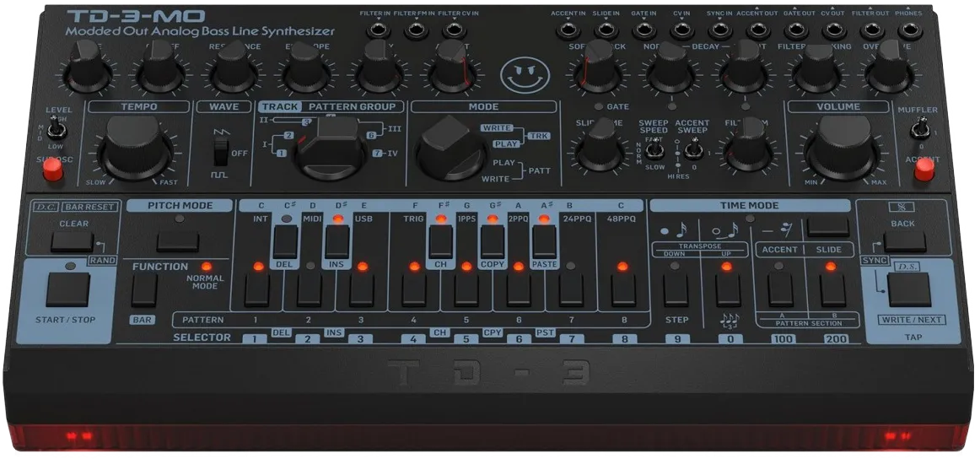This screenshot has width=980, height=459.
Task: Click the G♯ COPY key
Action: coord(493,242)
